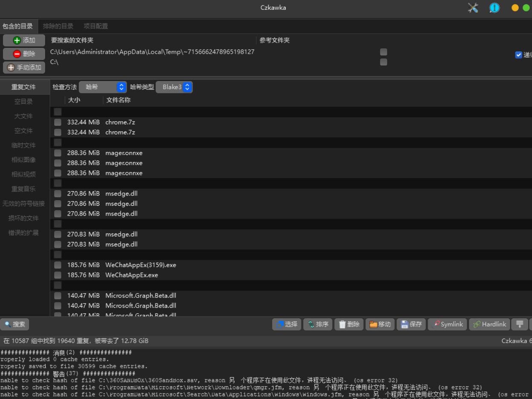532x399 pixels.
Task: Sort results by clicking 大小 column header
Action: click(74, 100)
